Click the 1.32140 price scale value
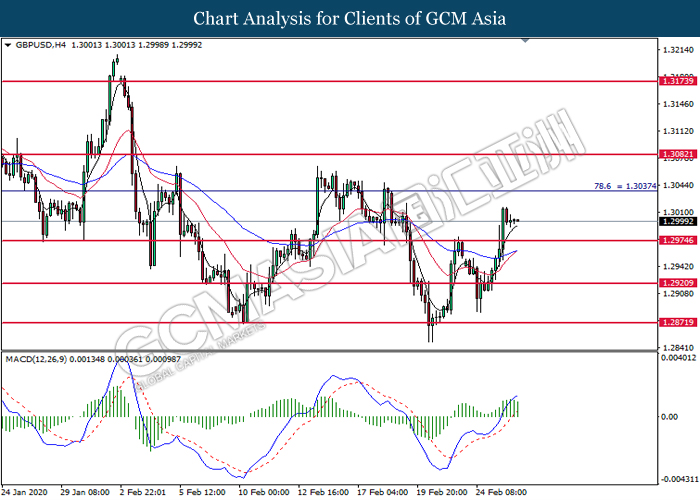 pyautogui.click(x=679, y=50)
